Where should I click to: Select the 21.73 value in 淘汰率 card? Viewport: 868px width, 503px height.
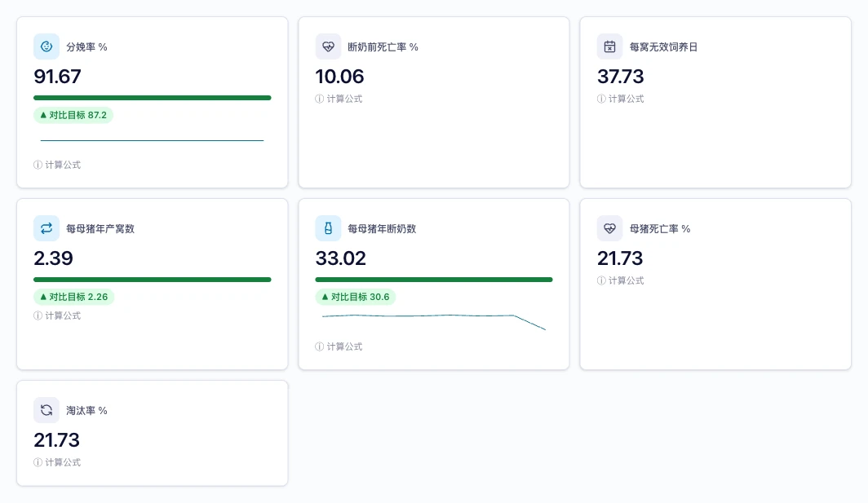click(57, 440)
